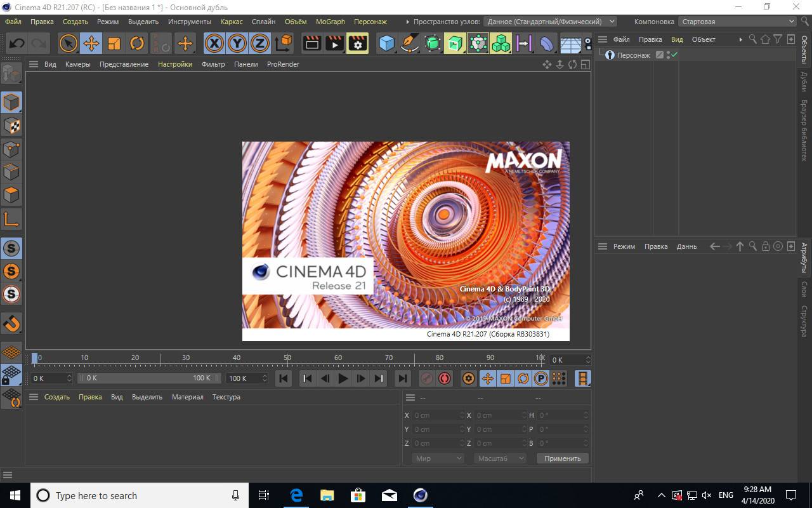Open Microsoft Edge from the taskbar

click(x=296, y=495)
